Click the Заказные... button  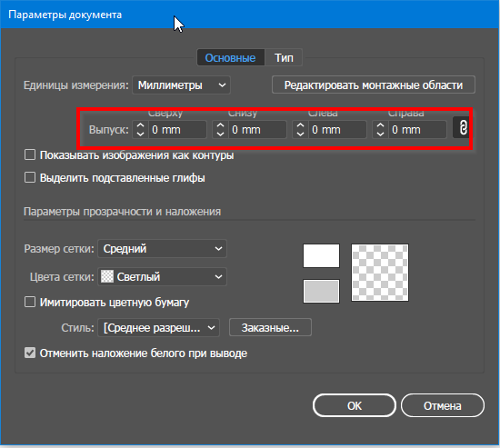pos(270,327)
